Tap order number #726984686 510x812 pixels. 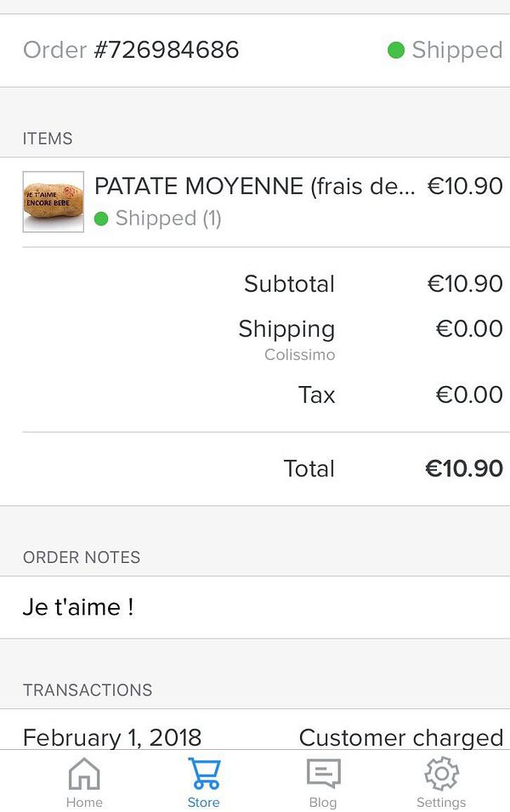click(x=167, y=50)
